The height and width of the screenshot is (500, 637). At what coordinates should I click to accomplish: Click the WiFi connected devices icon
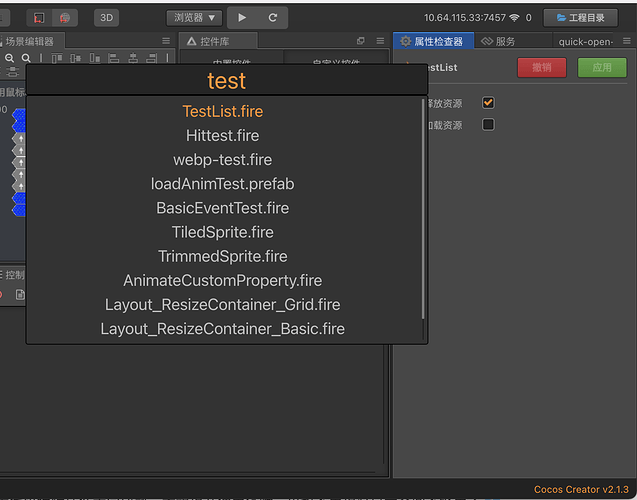tap(514, 17)
